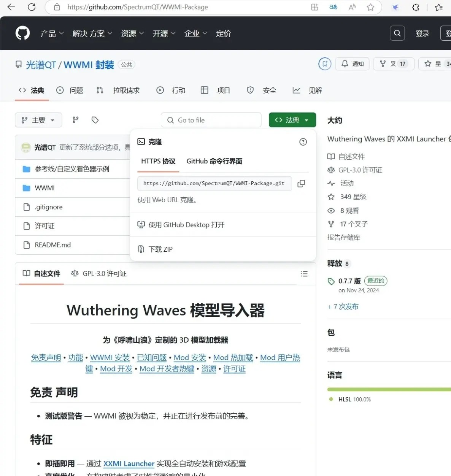Screen dimensions: 451x476
Task: Click the Go to file search field
Action: [x=211, y=120]
